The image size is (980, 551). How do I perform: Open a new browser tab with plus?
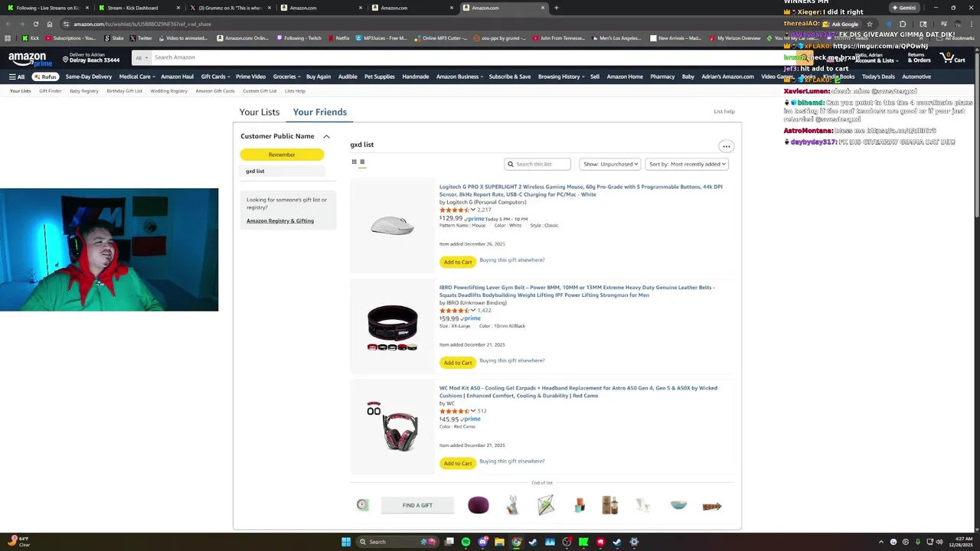coord(556,8)
